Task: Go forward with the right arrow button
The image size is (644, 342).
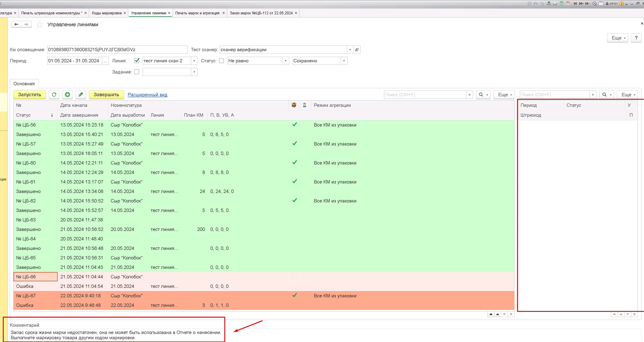Action: tap(26, 24)
